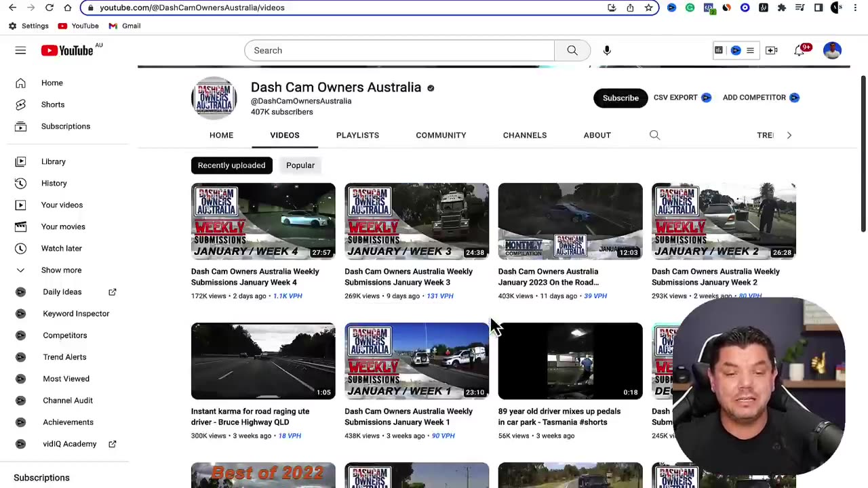Open the Gmail bookmark
The image size is (868, 488).
point(124,26)
